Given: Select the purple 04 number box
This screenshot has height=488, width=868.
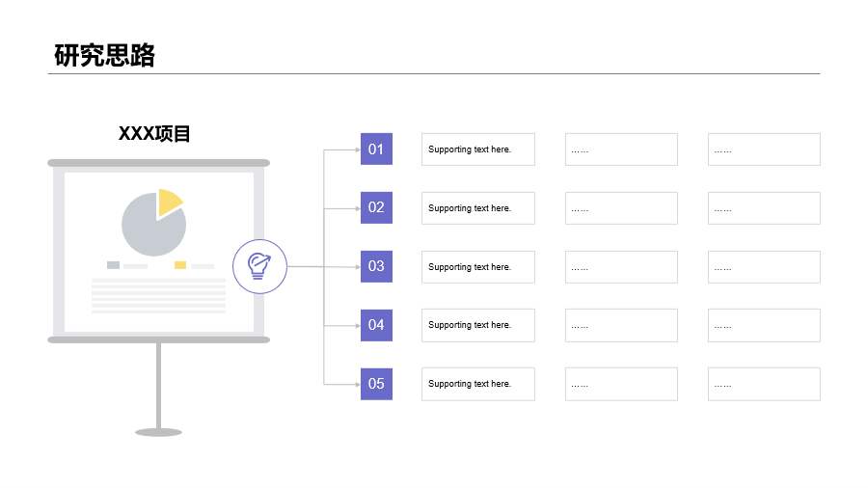Looking at the screenshot, I should 376,325.
